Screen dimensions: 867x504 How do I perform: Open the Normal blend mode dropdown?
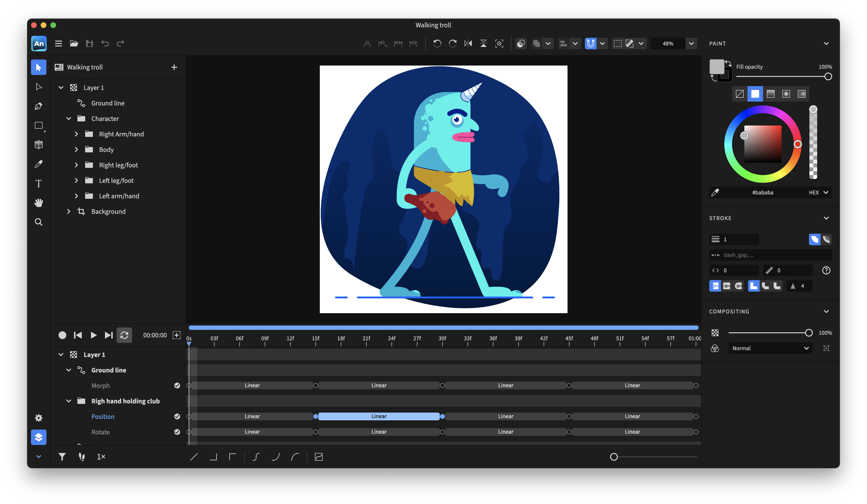pos(770,348)
